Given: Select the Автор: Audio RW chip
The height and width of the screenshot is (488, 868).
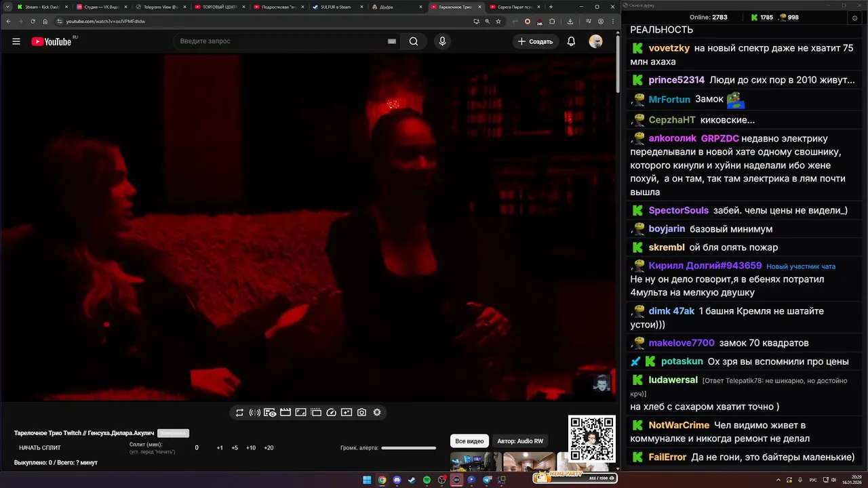Looking at the screenshot, I should 520,441.
